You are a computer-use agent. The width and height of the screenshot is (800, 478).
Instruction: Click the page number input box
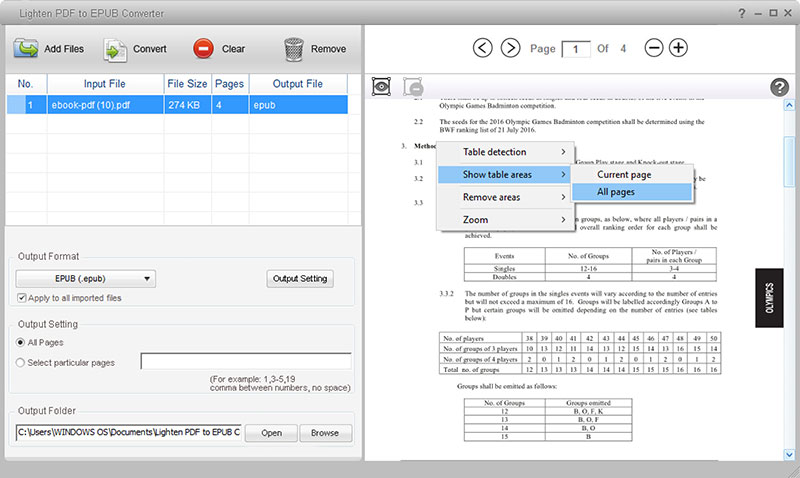click(x=576, y=49)
